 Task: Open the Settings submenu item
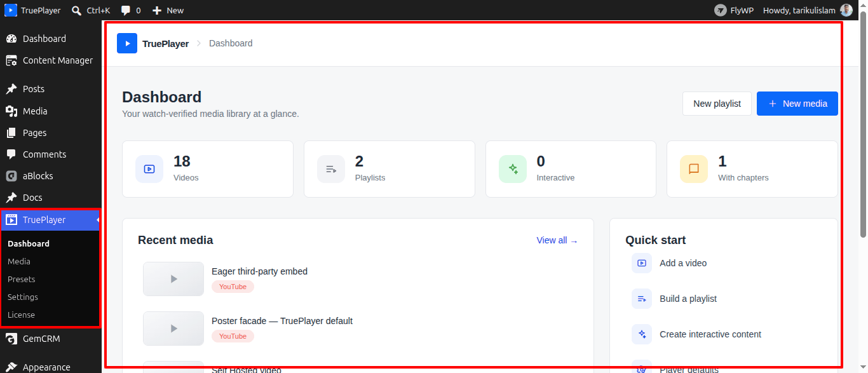[23, 297]
